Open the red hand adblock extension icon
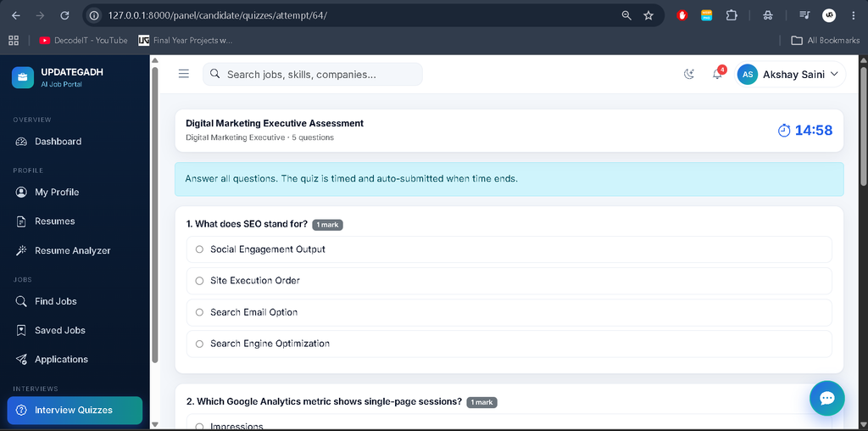 coord(682,15)
